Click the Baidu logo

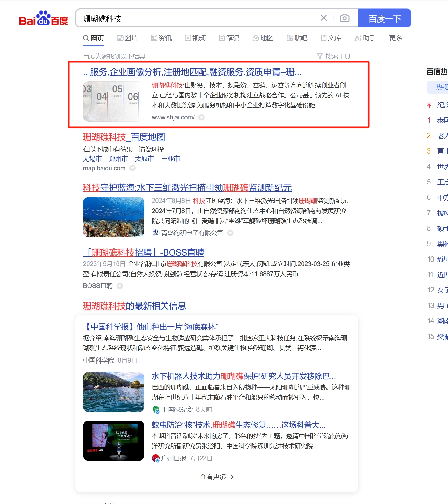point(44,18)
